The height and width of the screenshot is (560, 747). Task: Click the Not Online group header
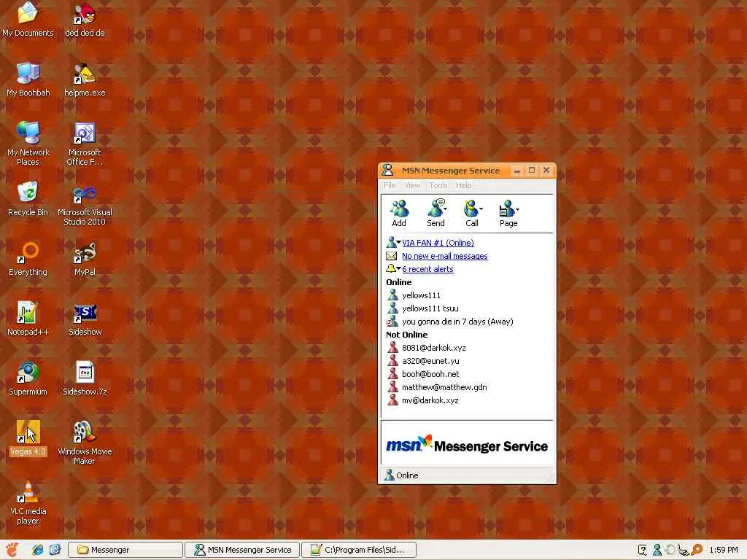coord(406,335)
